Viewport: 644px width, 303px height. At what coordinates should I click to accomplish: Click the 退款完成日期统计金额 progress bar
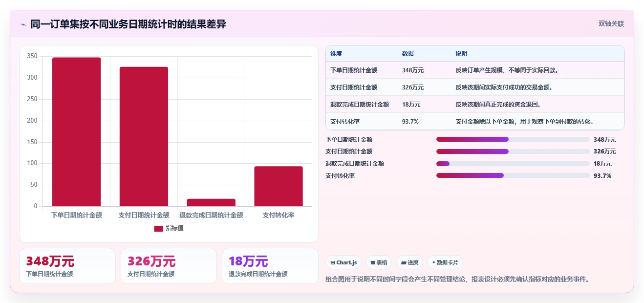coord(513,164)
